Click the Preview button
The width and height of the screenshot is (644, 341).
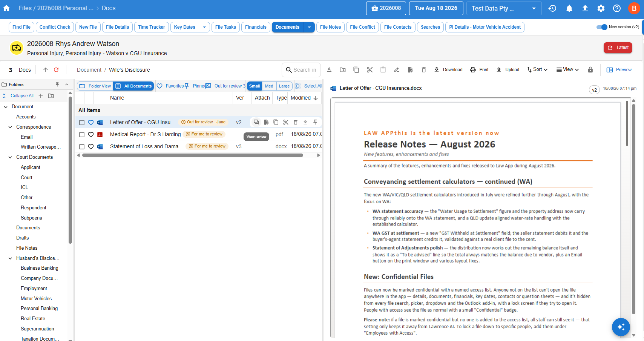point(619,70)
